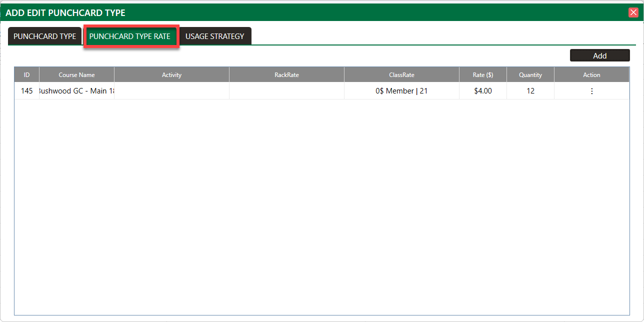Click the quantity cell showing 12
644x322 pixels.
(x=530, y=91)
